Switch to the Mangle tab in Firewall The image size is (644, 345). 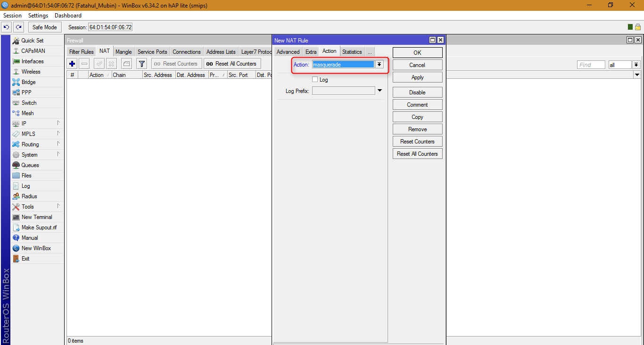click(124, 51)
